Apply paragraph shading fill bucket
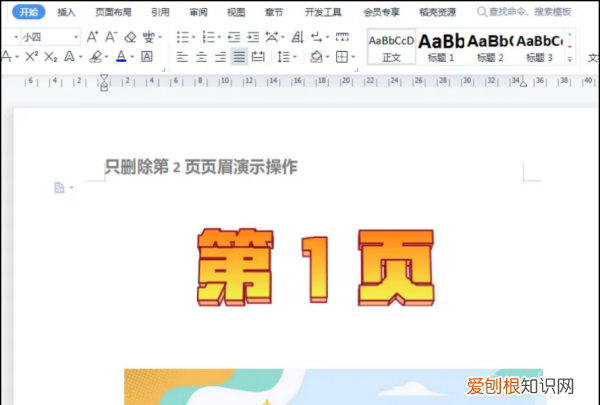Screen dimensions: 600x405 (x=316, y=57)
